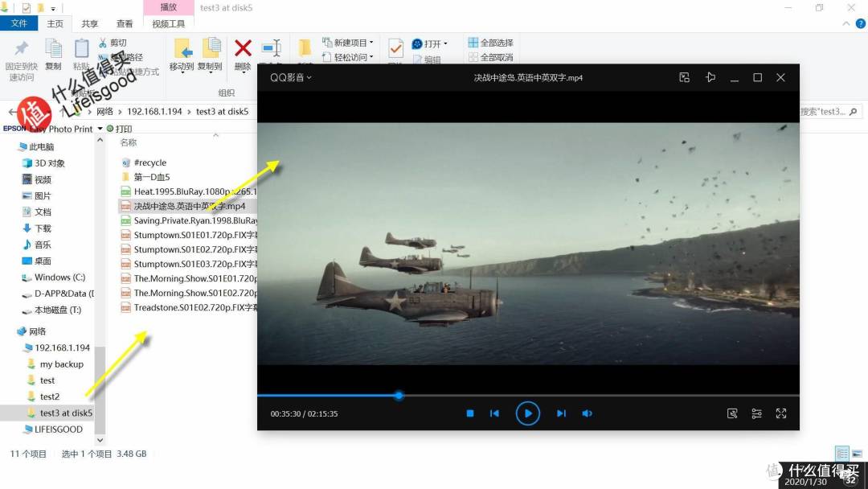Image resolution: width=868 pixels, height=489 pixels.
Task: Select Heat.1995.BluRay file
Action: pos(189,191)
